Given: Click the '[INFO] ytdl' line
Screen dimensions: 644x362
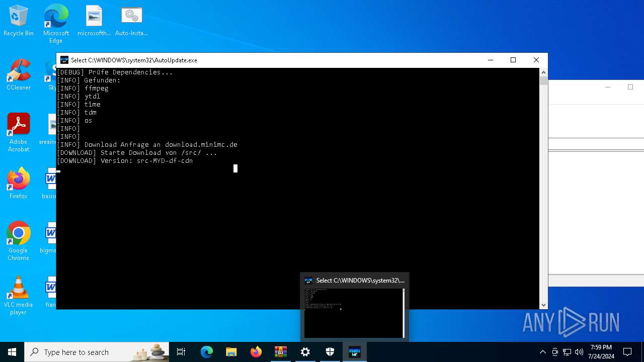Looking at the screenshot, I should pyautogui.click(x=78, y=97).
